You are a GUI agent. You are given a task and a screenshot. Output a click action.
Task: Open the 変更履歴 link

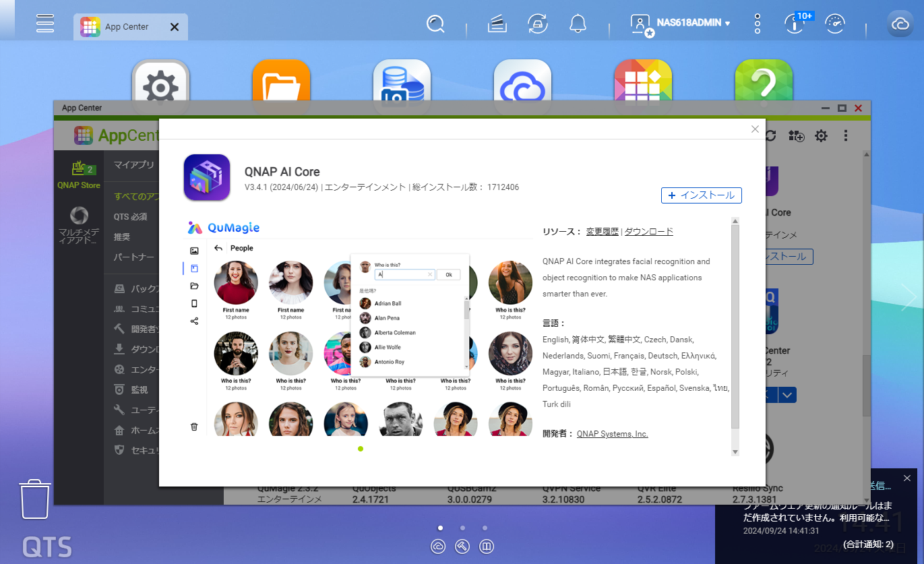point(602,232)
